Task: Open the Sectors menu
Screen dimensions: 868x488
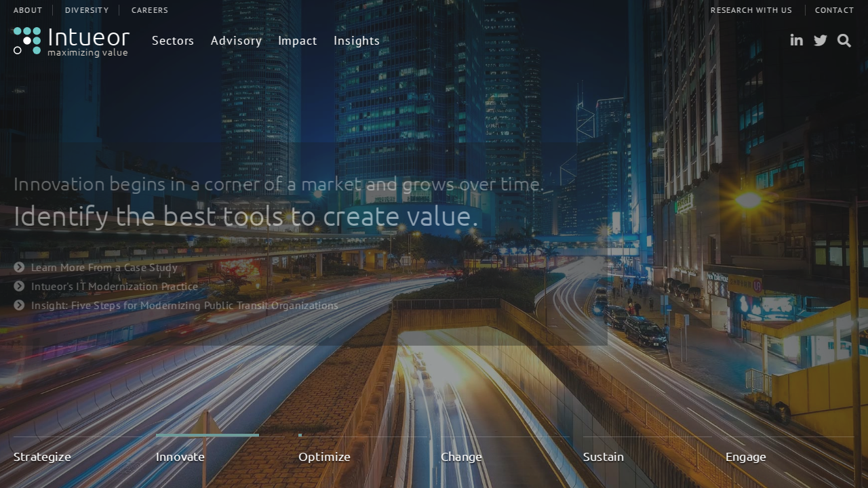Action: 173,41
